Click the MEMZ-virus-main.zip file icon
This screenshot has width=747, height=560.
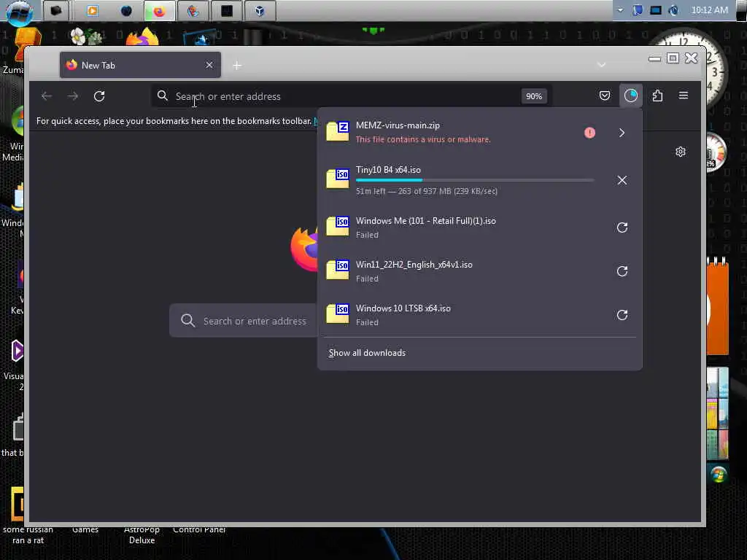tap(338, 131)
